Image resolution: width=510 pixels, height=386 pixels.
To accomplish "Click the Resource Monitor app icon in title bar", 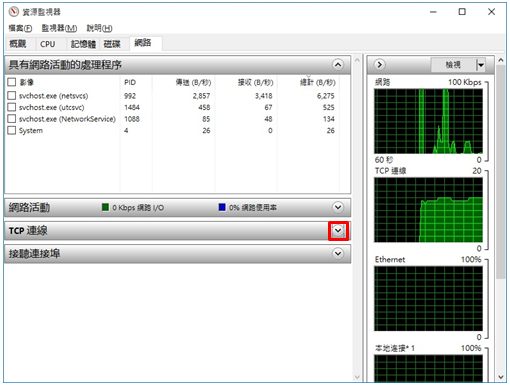I will pos(14,12).
